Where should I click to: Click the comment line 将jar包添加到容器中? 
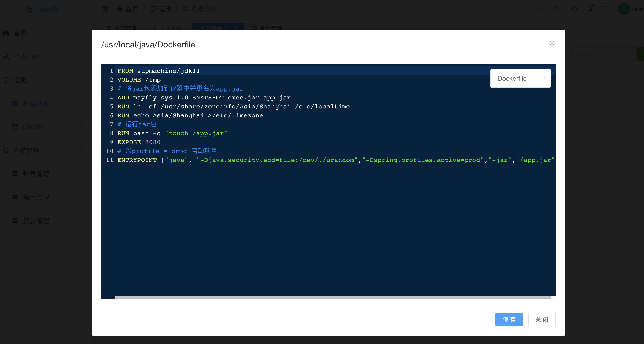coord(180,88)
